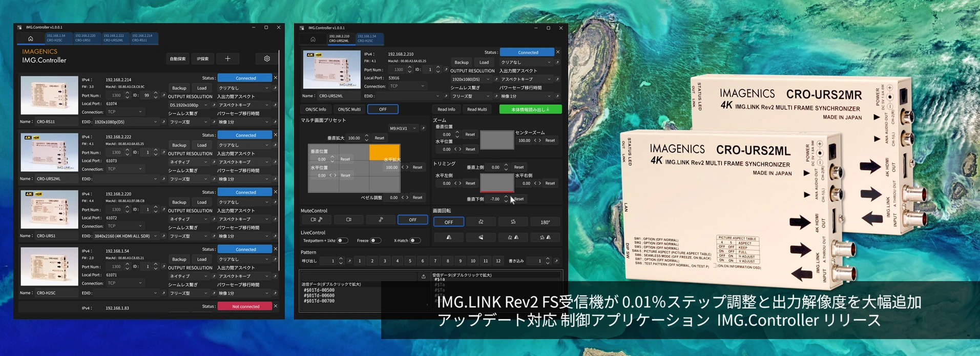Screen dimensions: 980x356
Task: Set MuteControl to OFF
Action: [x=412, y=220]
